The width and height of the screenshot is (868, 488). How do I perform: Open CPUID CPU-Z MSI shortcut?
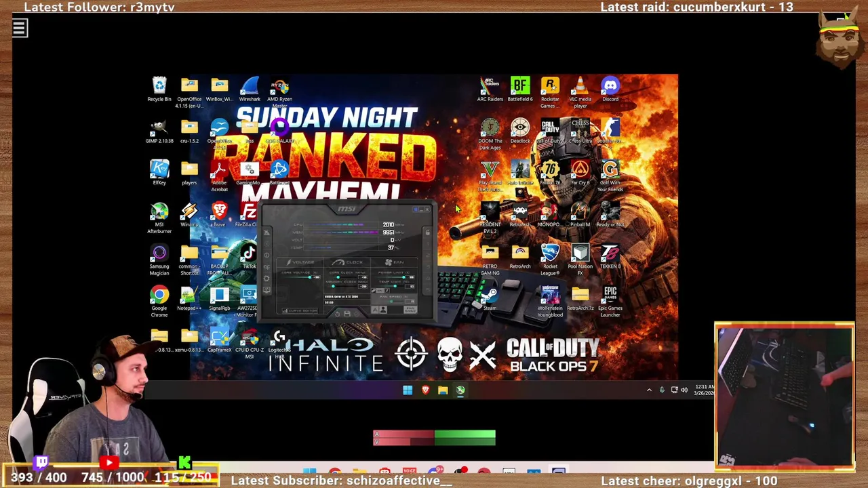[249, 344]
